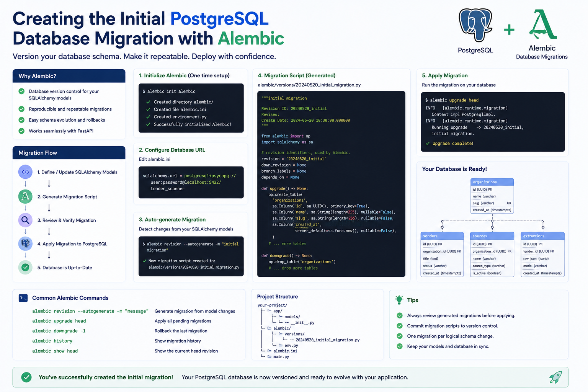Click the folder icon next to app/

point(269,311)
